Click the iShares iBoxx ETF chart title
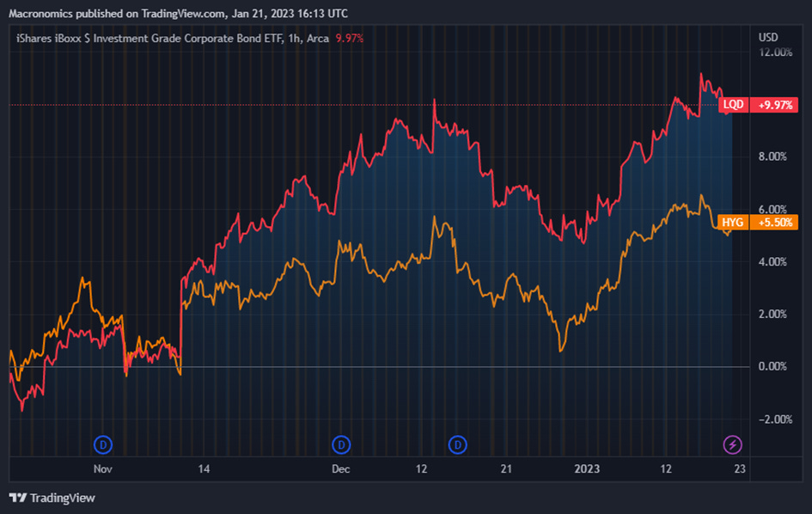Viewport: 812px width, 514px height. click(173, 39)
